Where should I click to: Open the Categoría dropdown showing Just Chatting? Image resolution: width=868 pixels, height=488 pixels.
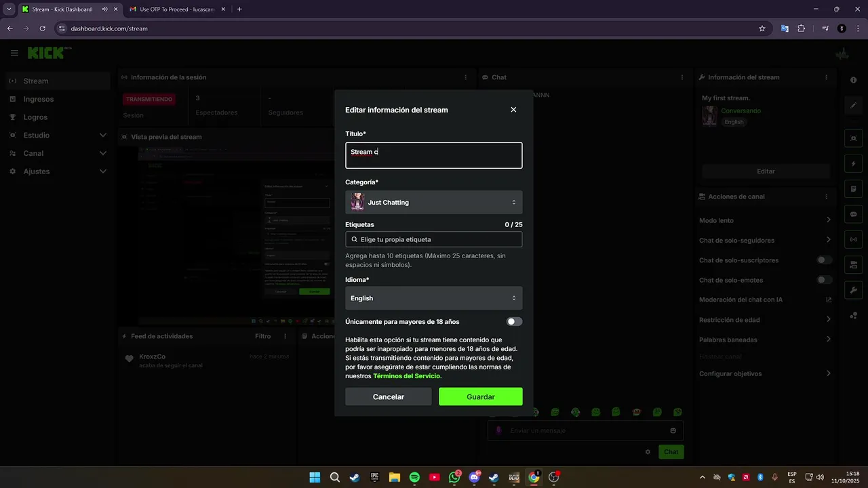pos(434,202)
